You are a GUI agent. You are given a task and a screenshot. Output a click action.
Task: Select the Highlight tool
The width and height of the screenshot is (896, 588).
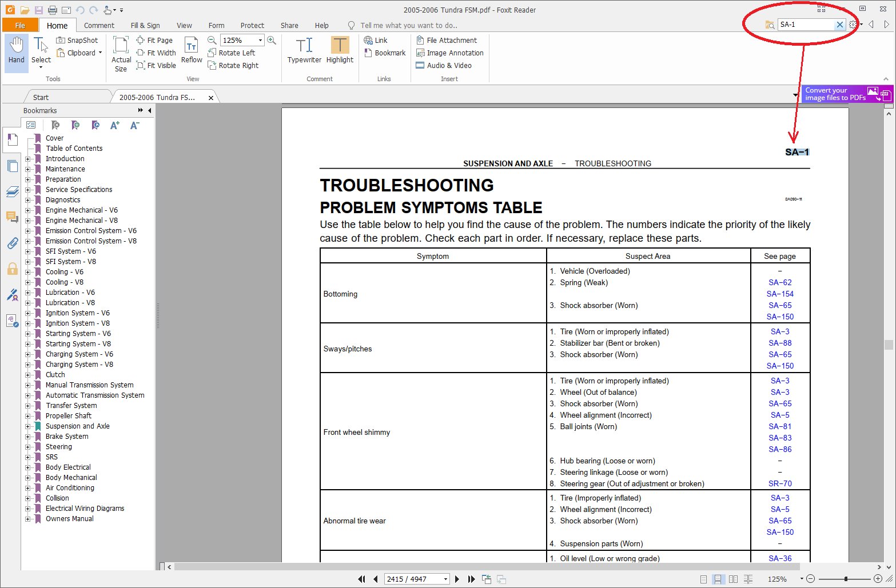coord(340,50)
